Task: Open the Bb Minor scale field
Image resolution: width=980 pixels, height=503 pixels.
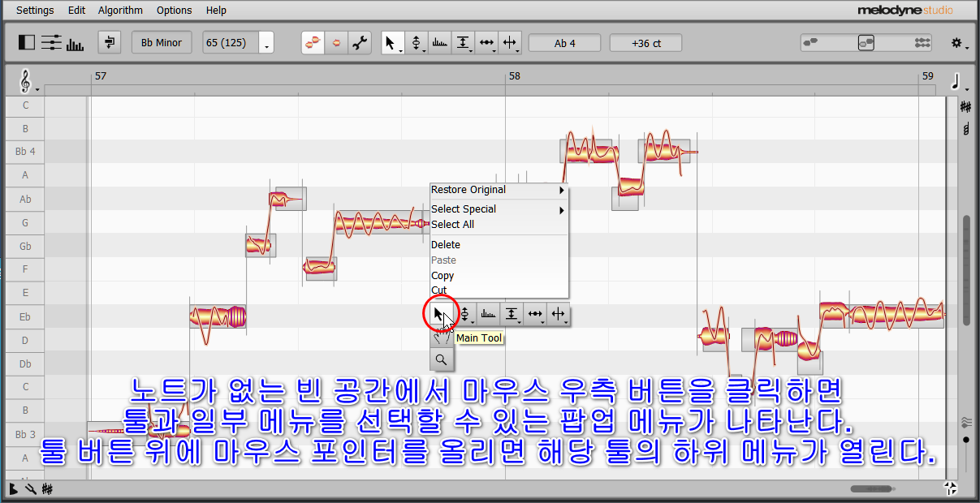Action: point(162,43)
